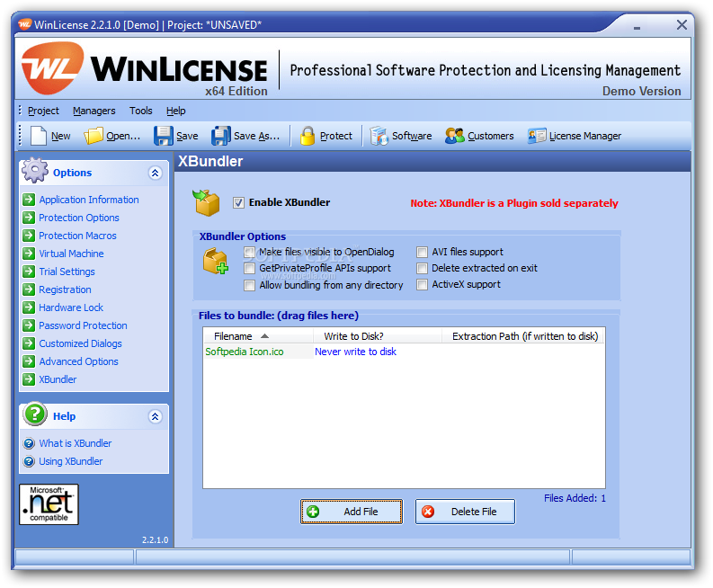713x588 pixels.
Task: Open What is XBundler help topic
Action: pyautogui.click(x=75, y=443)
